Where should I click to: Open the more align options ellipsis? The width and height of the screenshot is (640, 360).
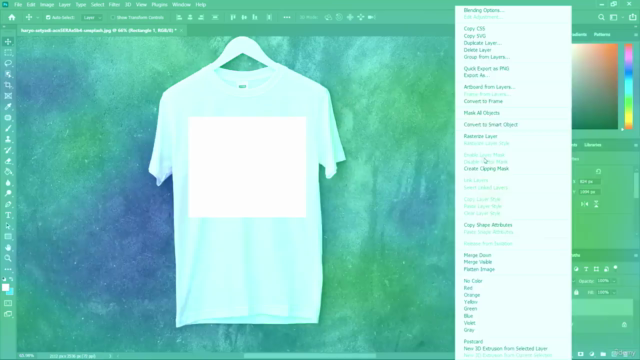click(x=287, y=17)
